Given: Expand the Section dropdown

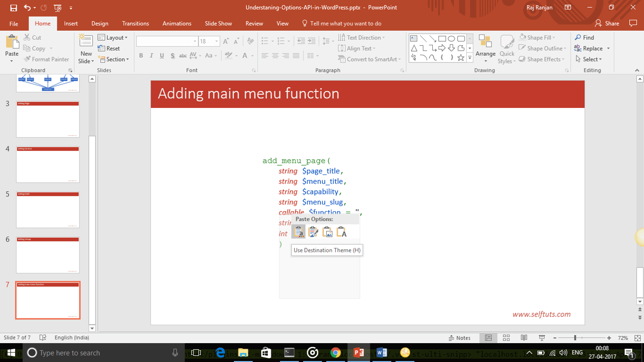Looking at the screenshot, I should coord(113,59).
